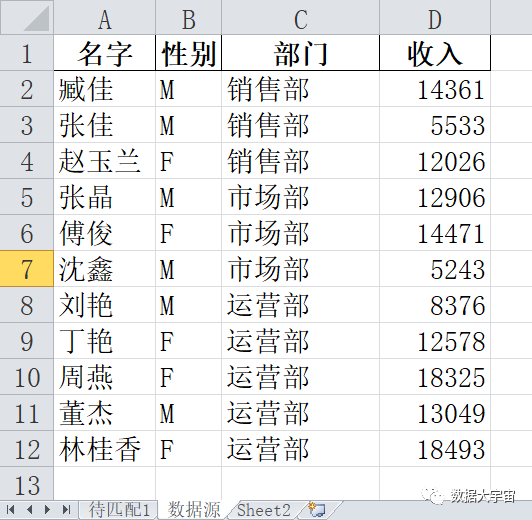
Task: Select the cell containing 赵玉兰
Action: coord(104,161)
